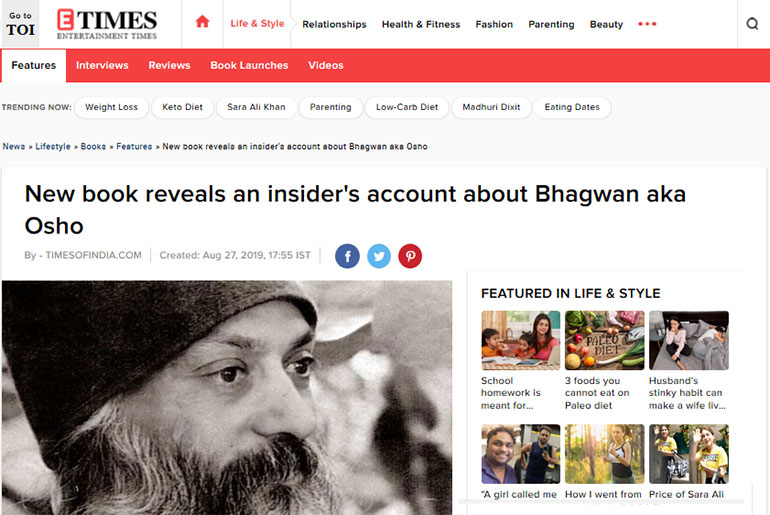Image resolution: width=770 pixels, height=515 pixels.
Task: Open Health & Fitness menu item
Action: point(421,24)
